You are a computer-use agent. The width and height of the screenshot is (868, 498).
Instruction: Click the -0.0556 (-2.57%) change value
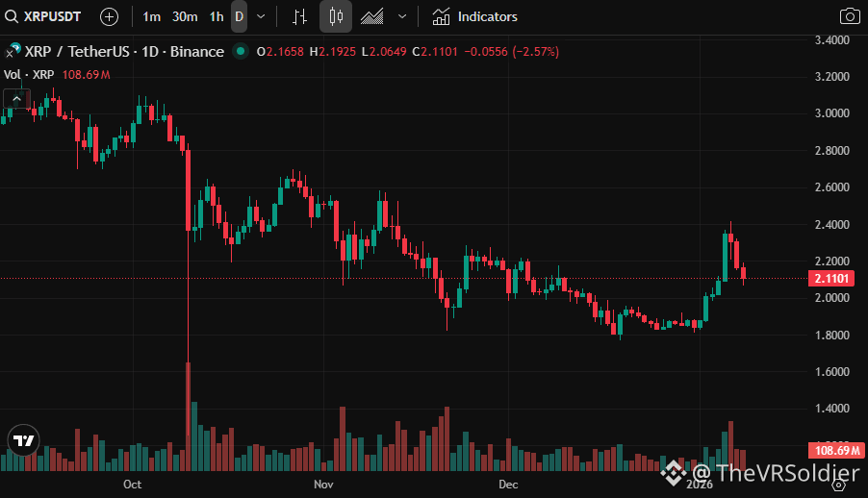(512, 52)
